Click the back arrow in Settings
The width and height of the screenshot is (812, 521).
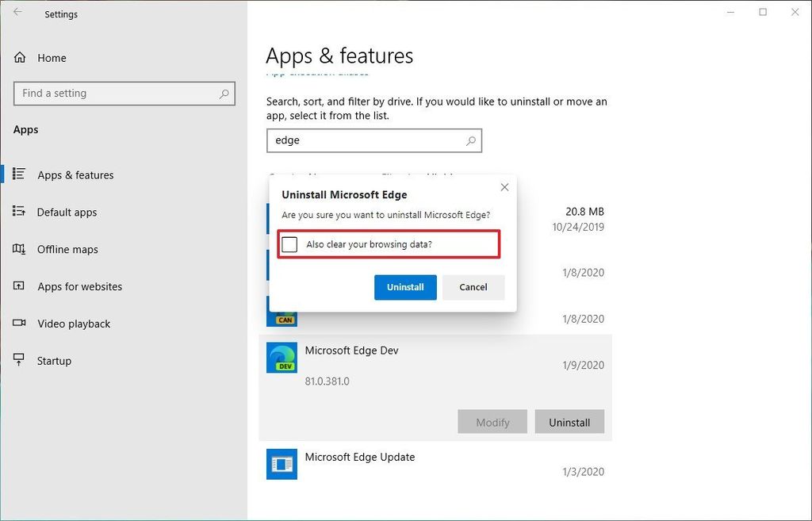point(17,13)
